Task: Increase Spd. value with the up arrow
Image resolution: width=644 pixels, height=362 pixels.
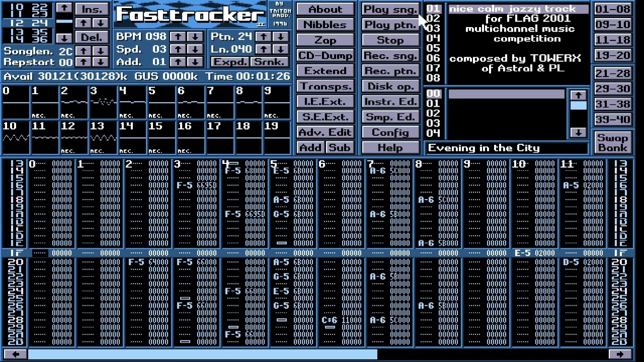Action: tap(178, 49)
